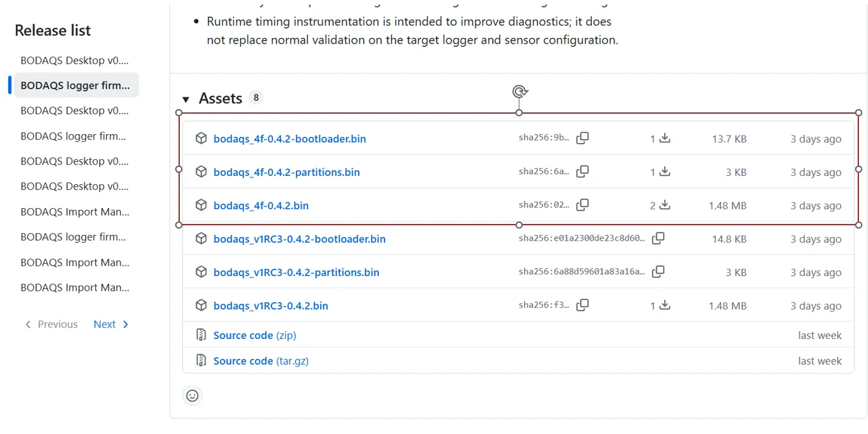Download bodaqs_4f-0.4.2-partitions.bin
The height and width of the screenshot is (434, 868).
click(286, 172)
